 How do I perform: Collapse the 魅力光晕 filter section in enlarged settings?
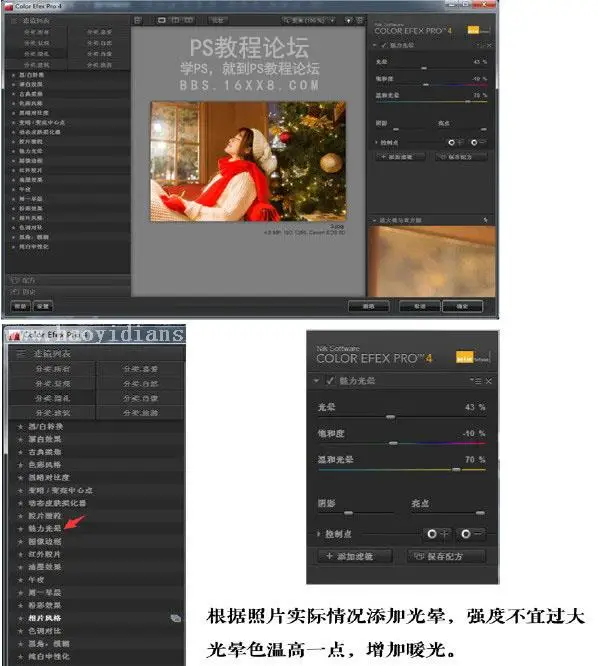[x=316, y=381]
